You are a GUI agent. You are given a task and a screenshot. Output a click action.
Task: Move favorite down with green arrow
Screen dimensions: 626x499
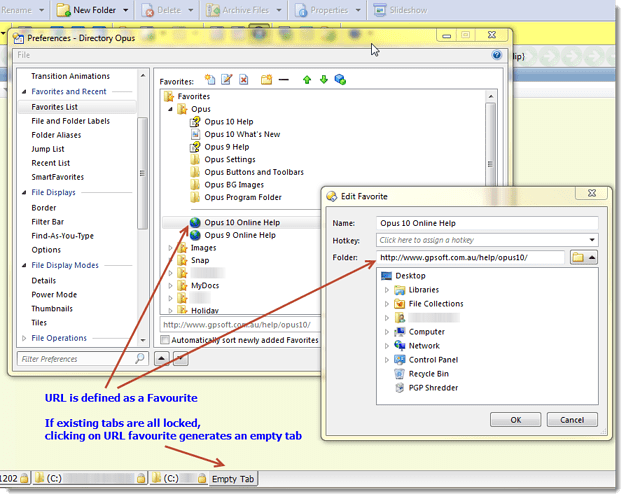(324, 80)
